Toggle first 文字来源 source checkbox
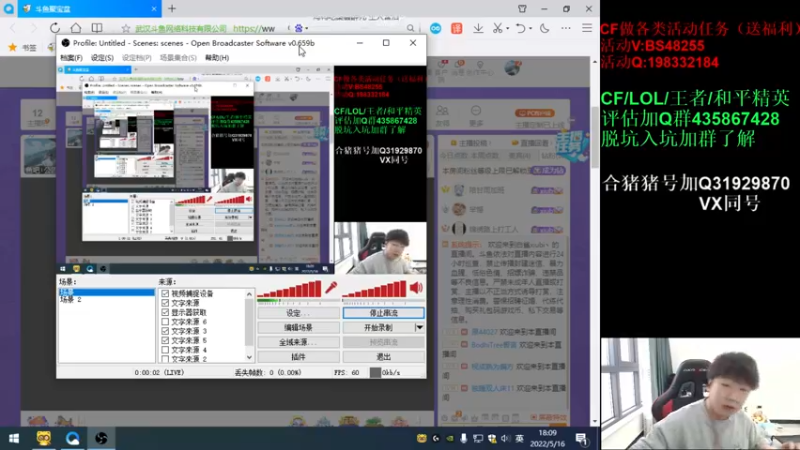This screenshot has width=800, height=450. pyautogui.click(x=165, y=303)
